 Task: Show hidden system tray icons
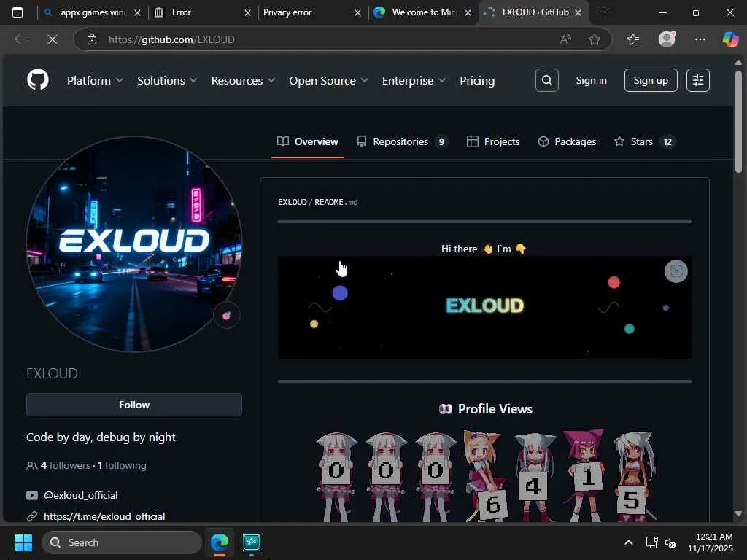click(x=629, y=542)
